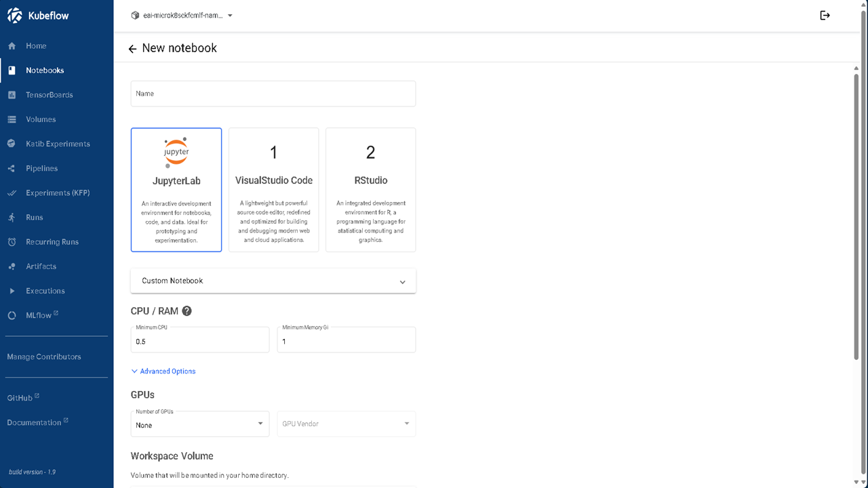
Task: Click the Volumes storage icon
Action: point(12,119)
